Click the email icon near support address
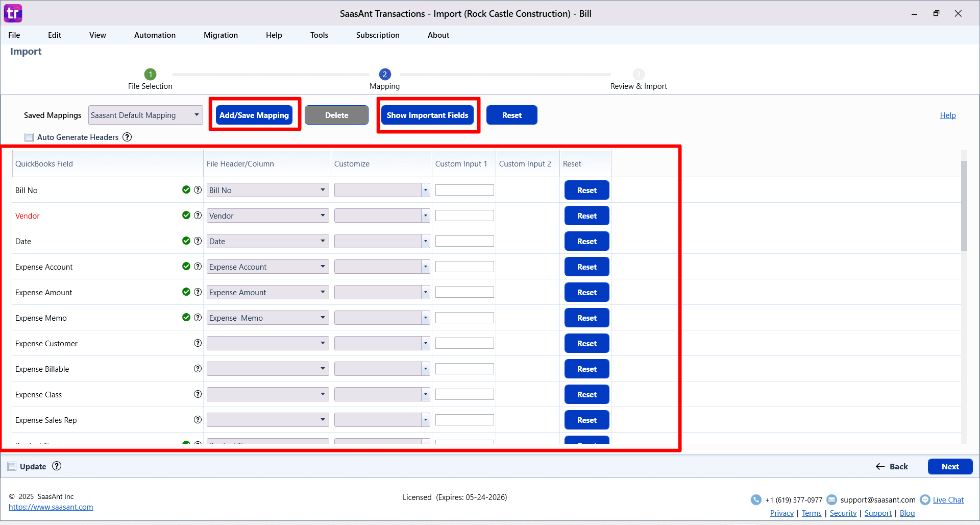 [x=831, y=499]
